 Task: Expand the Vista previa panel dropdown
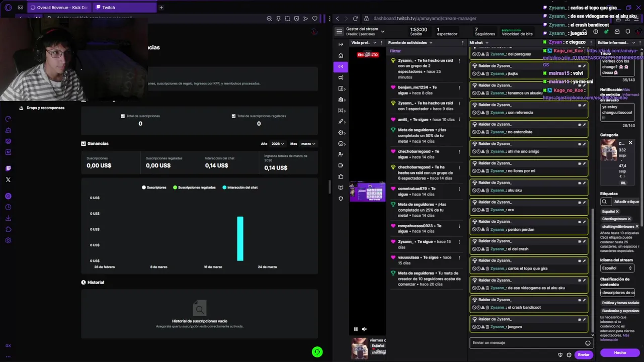coord(374,43)
